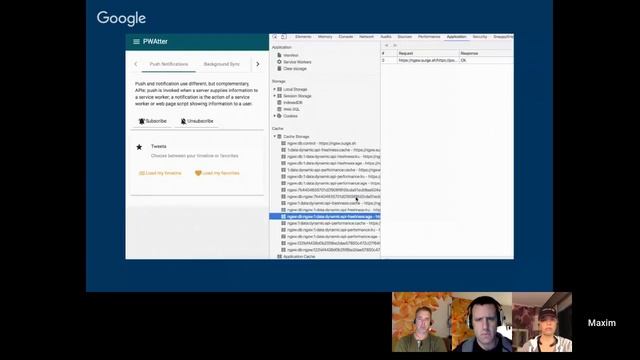This screenshot has height=360, width=640.
Task: Click the PWAtter app title
Action: coord(155,42)
